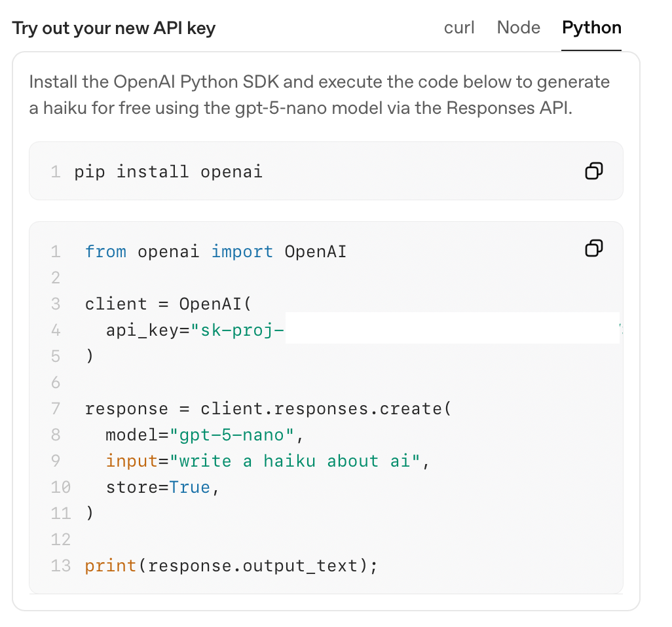Click the api_key="sk-proj- text

click(x=195, y=331)
